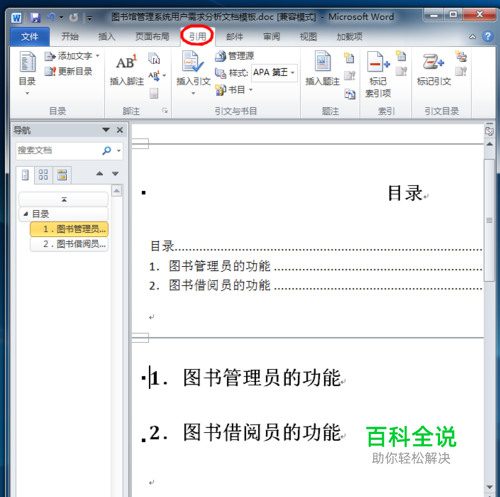Image resolution: width=500 pixels, height=497 pixels.
Task: Show search results tab in navigation pane
Action: pos(62,175)
